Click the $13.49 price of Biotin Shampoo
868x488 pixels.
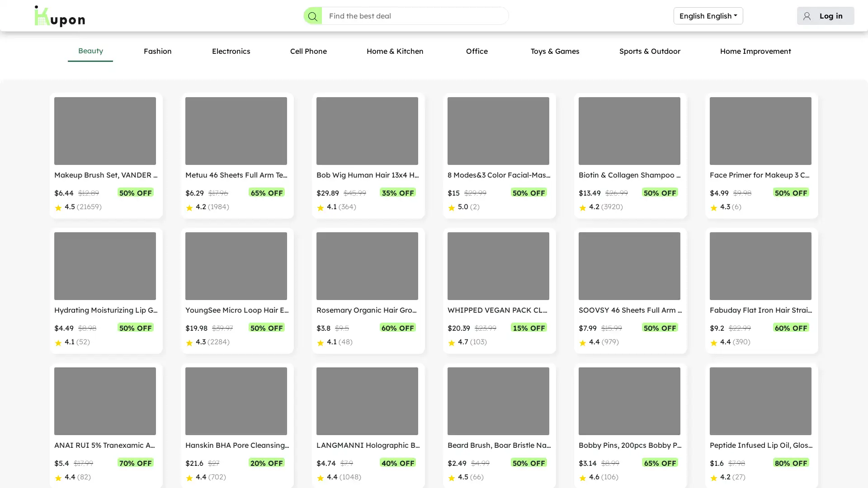click(x=590, y=193)
